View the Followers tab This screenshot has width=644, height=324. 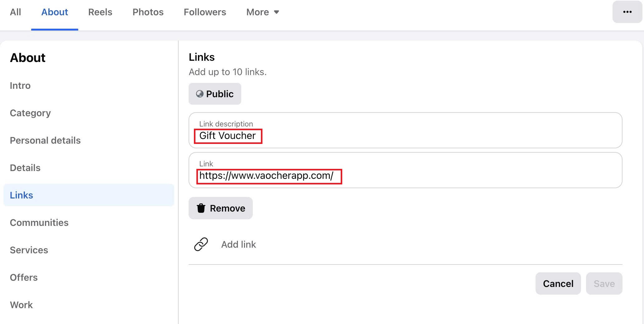pos(205,12)
